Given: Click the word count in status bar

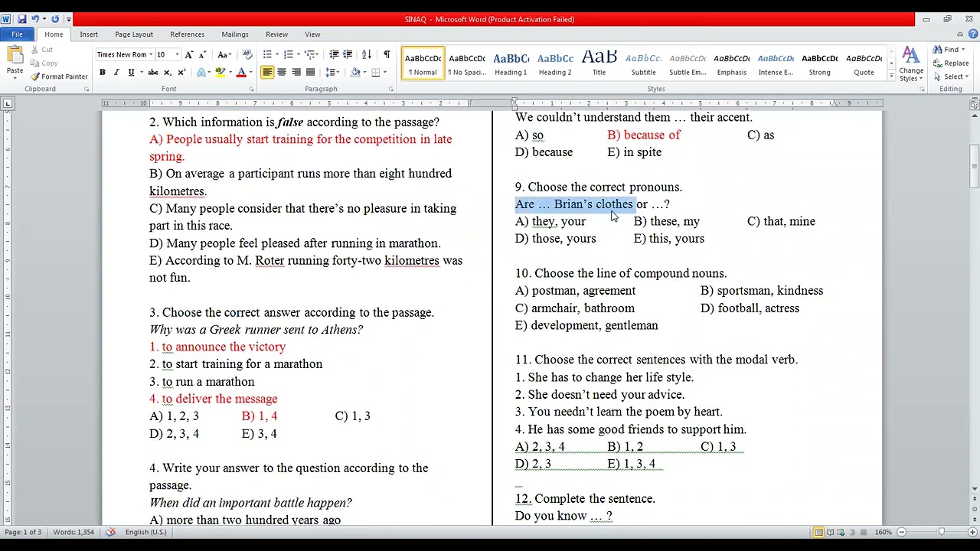Looking at the screenshot, I should coord(73,532).
